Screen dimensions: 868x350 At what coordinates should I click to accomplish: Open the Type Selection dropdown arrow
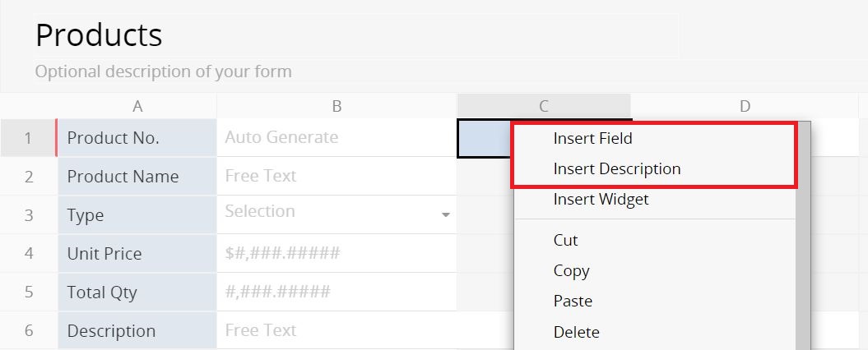446,215
